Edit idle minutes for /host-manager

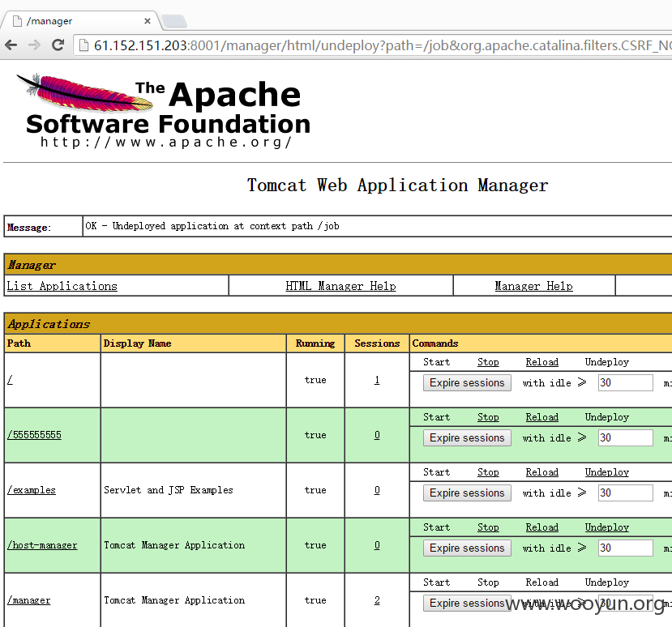(x=625, y=548)
